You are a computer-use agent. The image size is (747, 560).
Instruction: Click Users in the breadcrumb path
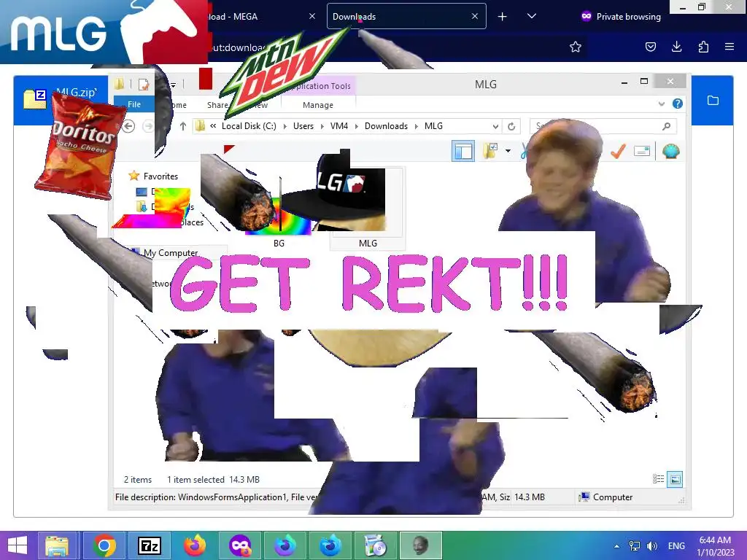pyautogui.click(x=303, y=126)
